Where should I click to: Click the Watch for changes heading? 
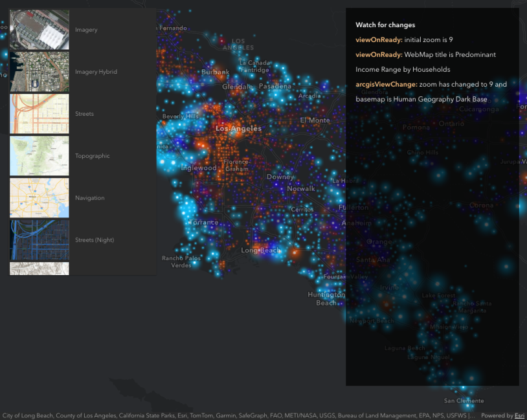point(385,25)
